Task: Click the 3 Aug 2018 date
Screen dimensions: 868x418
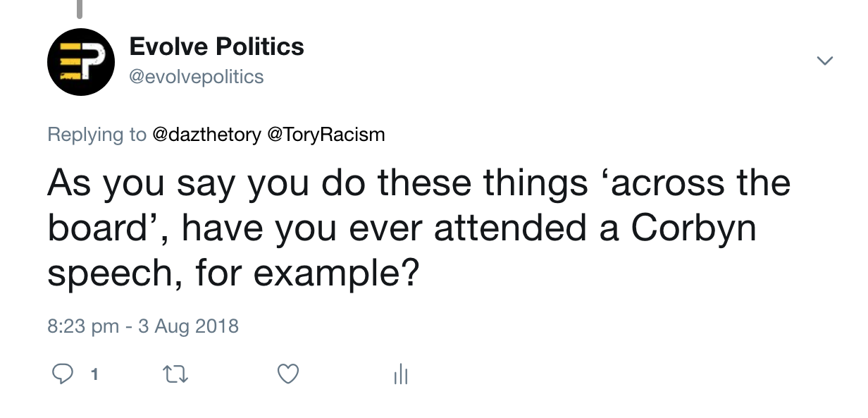Action: (x=188, y=326)
